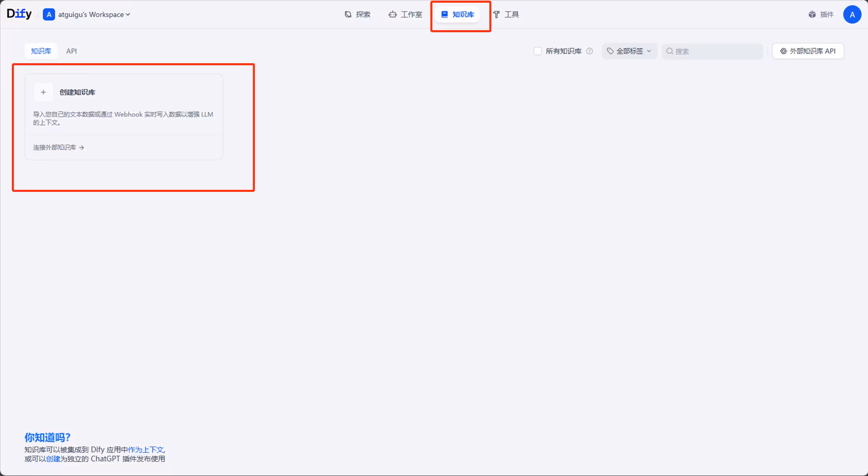This screenshot has height=476, width=868.
Task: Open 工具 (Tools) in top nav
Action: coord(506,14)
